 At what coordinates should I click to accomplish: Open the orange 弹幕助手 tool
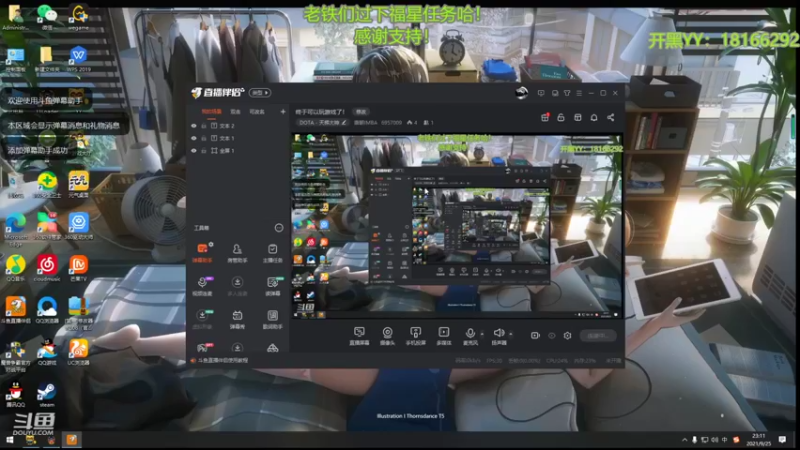[x=202, y=253]
